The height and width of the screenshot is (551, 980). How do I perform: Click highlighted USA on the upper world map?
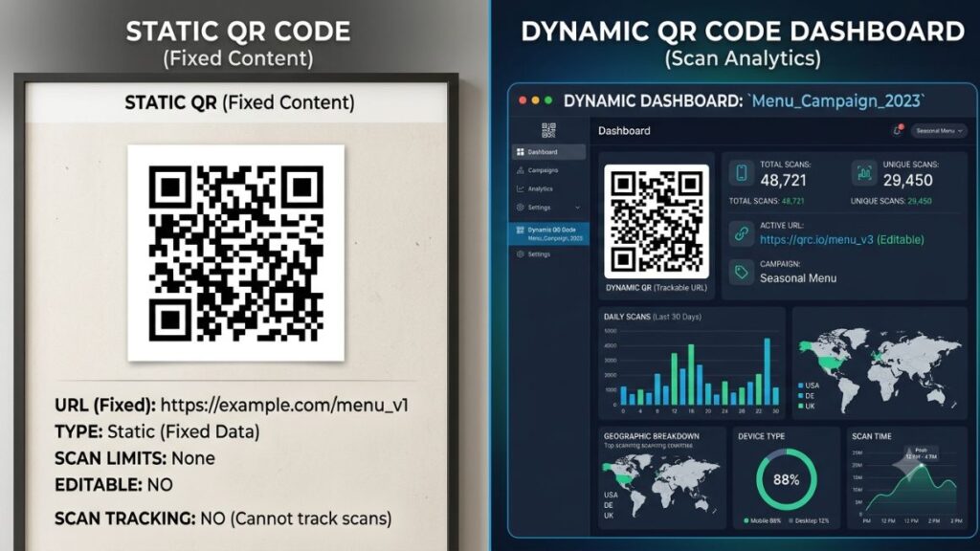point(830,362)
